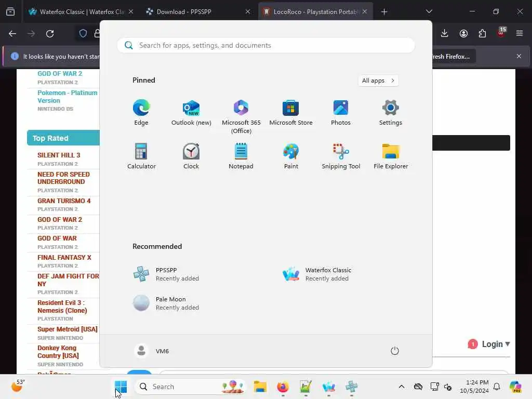Screen dimensions: 532x399
Task: Switch to Waterfox Classic browser tab
Action: [81, 11]
